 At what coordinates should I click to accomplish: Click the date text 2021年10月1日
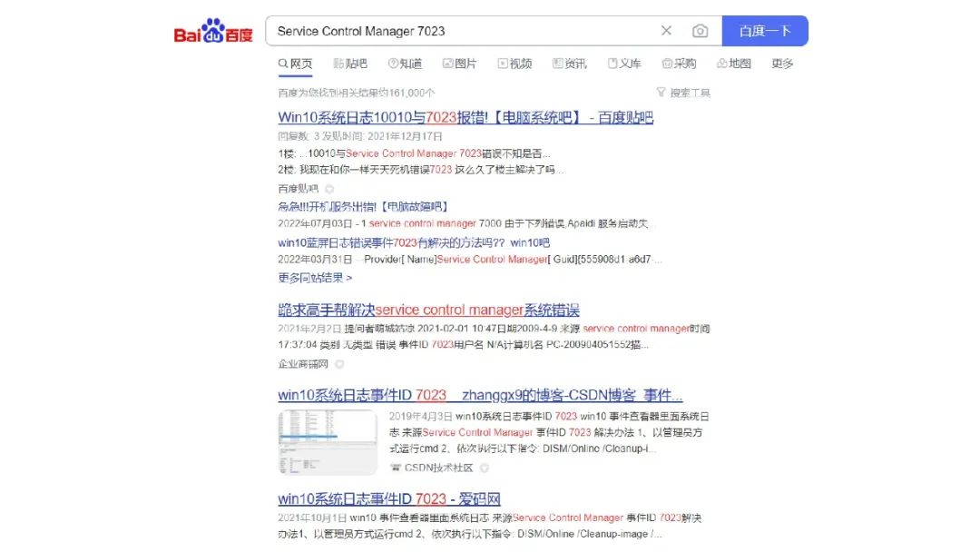[x=312, y=517]
